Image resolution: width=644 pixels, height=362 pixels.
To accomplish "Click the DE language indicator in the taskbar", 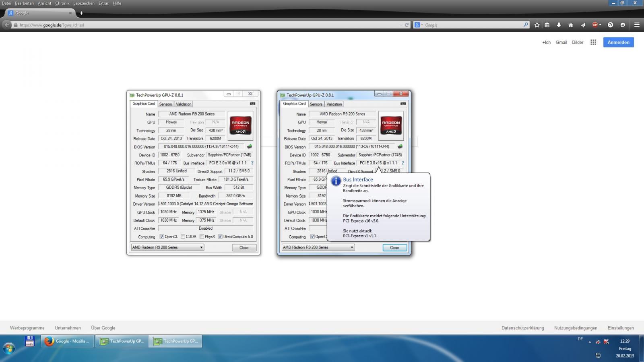I will click(580, 339).
